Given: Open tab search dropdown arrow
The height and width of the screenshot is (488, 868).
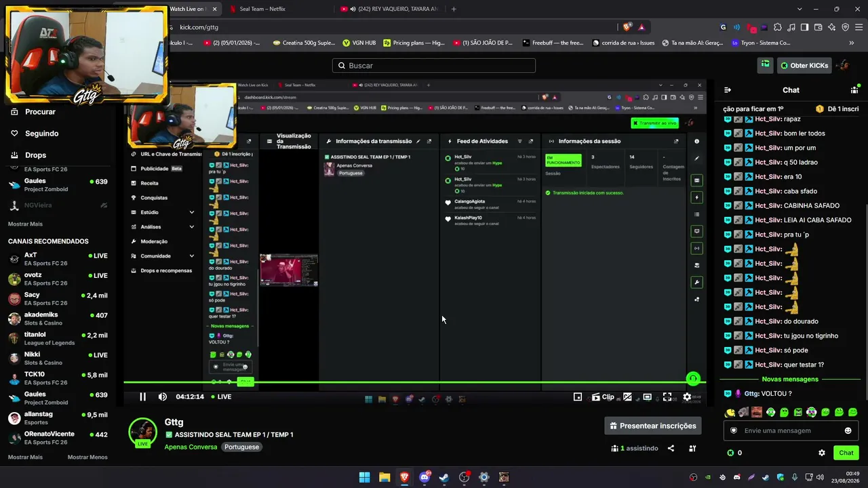Looking at the screenshot, I should click(x=800, y=9).
